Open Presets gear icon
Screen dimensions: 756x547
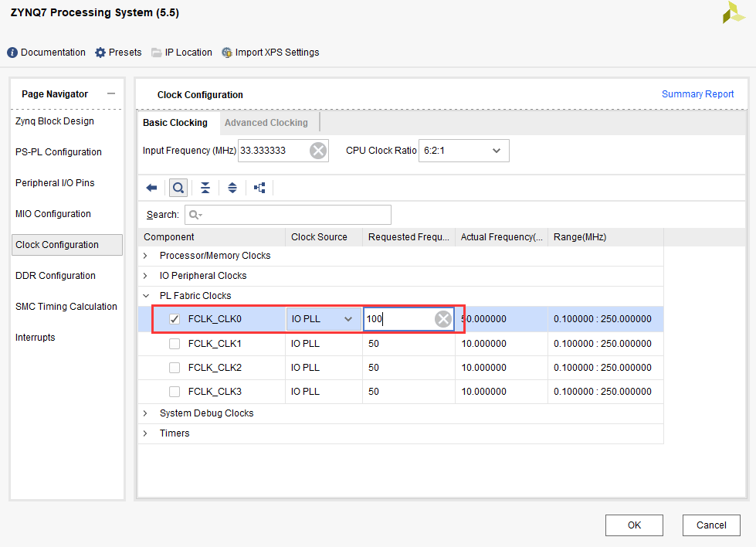pyautogui.click(x=100, y=53)
